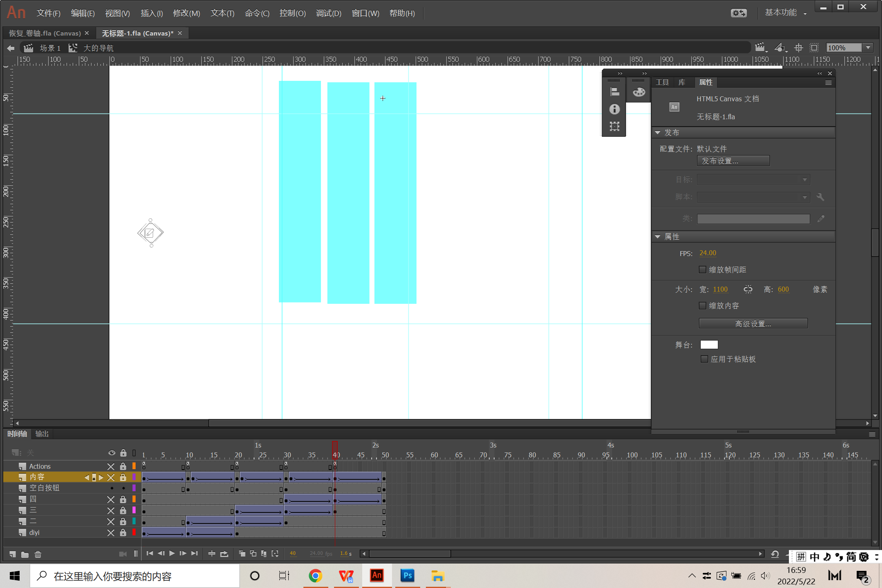Viewport: 882px width, 588px height.
Task: Click the loop playback icon
Action: (x=224, y=554)
